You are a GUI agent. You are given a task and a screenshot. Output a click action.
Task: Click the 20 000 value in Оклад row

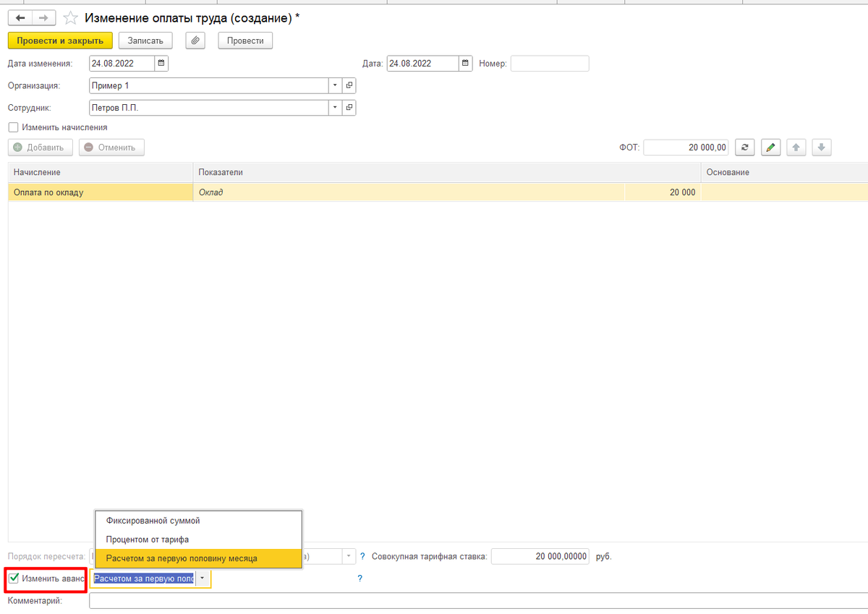[663, 192]
